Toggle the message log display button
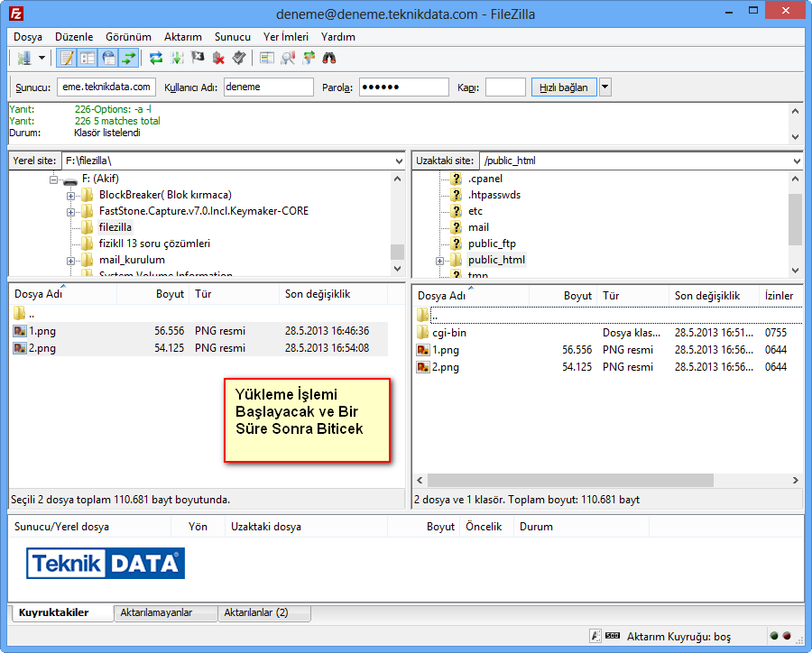812x653 pixels. (66, 58)
